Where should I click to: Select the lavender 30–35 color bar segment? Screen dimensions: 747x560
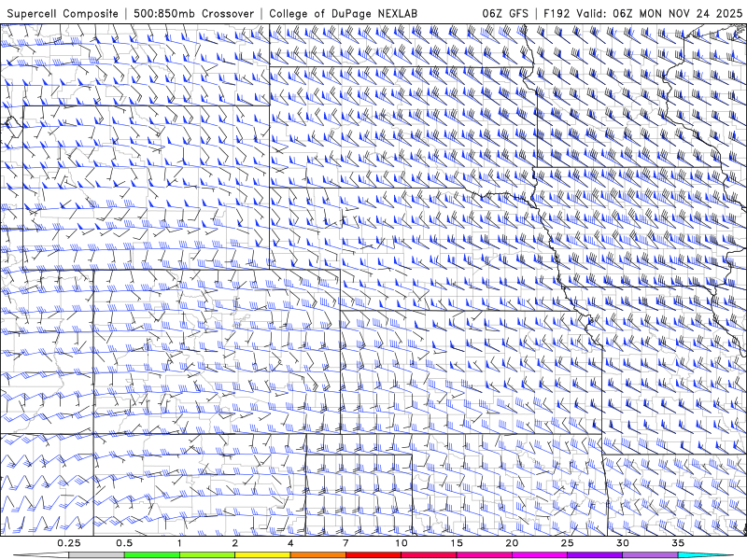650,555
